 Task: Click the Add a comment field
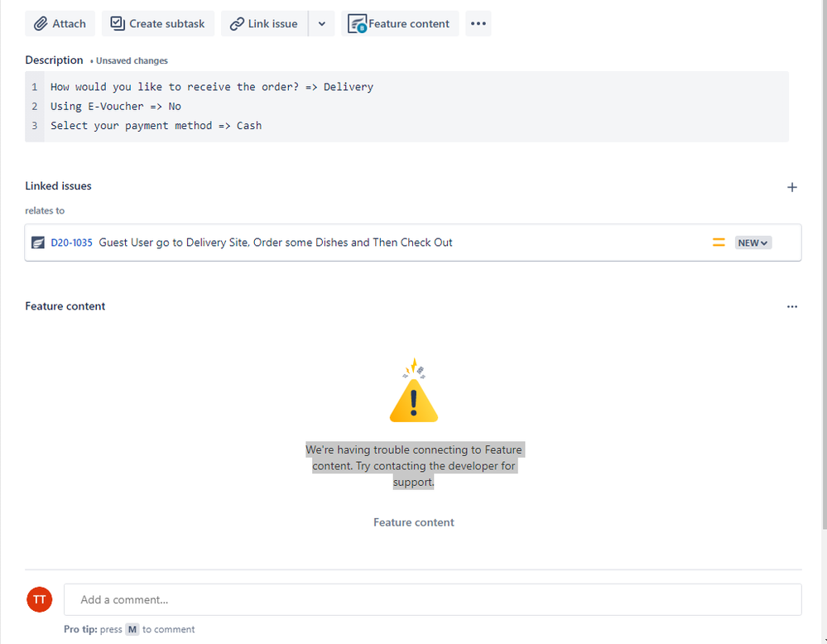(x=432, y=599)
